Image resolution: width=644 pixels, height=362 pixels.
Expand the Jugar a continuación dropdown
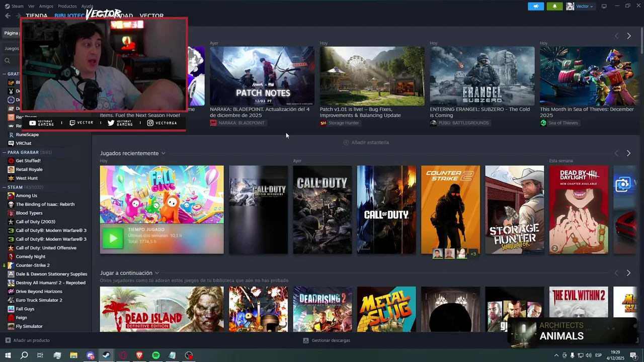pos(157,273)
